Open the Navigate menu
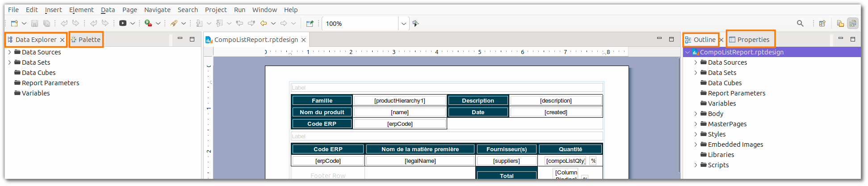Viewport: 868px width, 186px height. 157,10
